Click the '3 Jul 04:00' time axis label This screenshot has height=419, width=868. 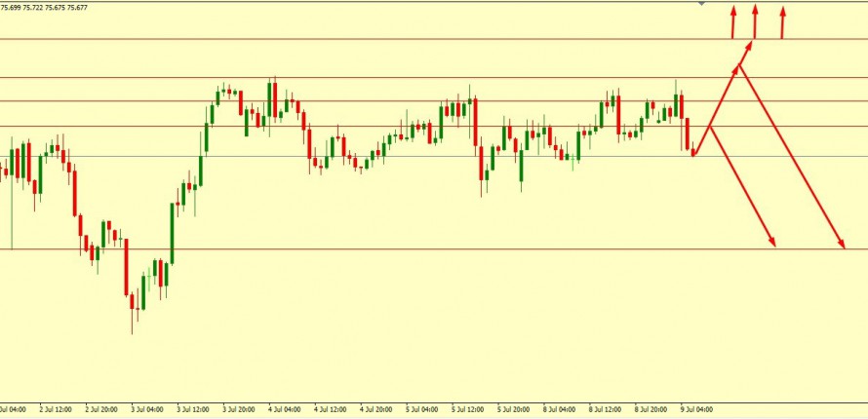pyautogui.click(x=148, y=409)
